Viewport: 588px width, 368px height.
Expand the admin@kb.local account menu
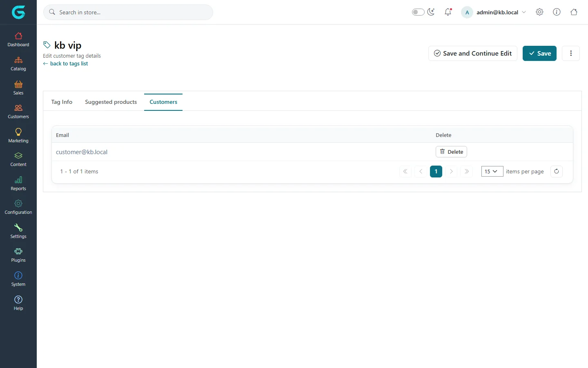(494, 12)
